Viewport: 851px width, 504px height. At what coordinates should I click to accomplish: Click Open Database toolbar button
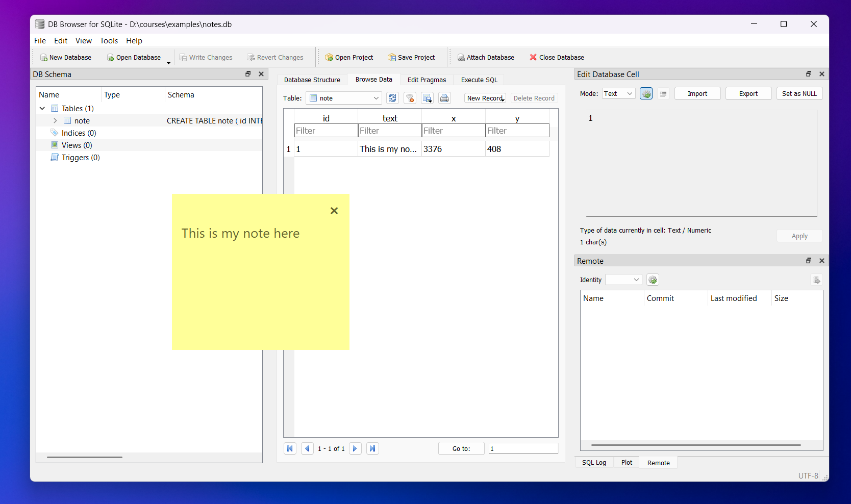pyautogui.click(x=134, y=58)
